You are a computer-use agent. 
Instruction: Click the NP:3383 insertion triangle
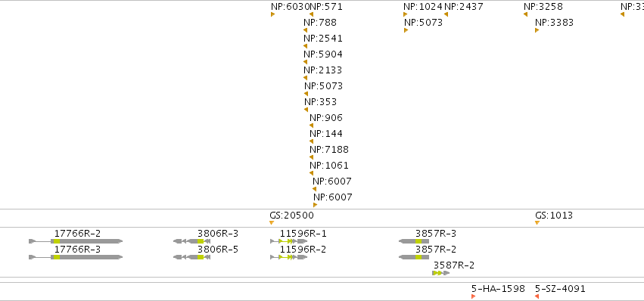[x=537, y=30]
